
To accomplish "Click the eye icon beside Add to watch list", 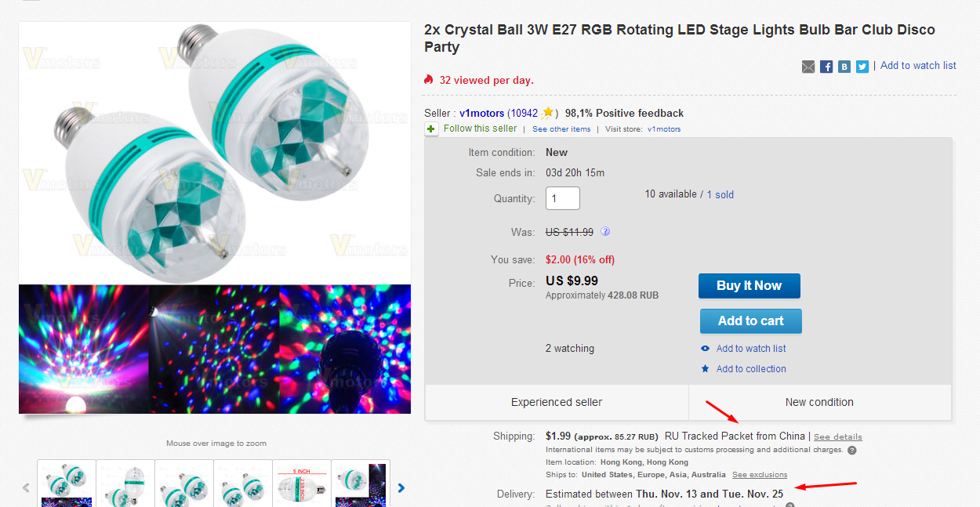I will tap(705, 348).
